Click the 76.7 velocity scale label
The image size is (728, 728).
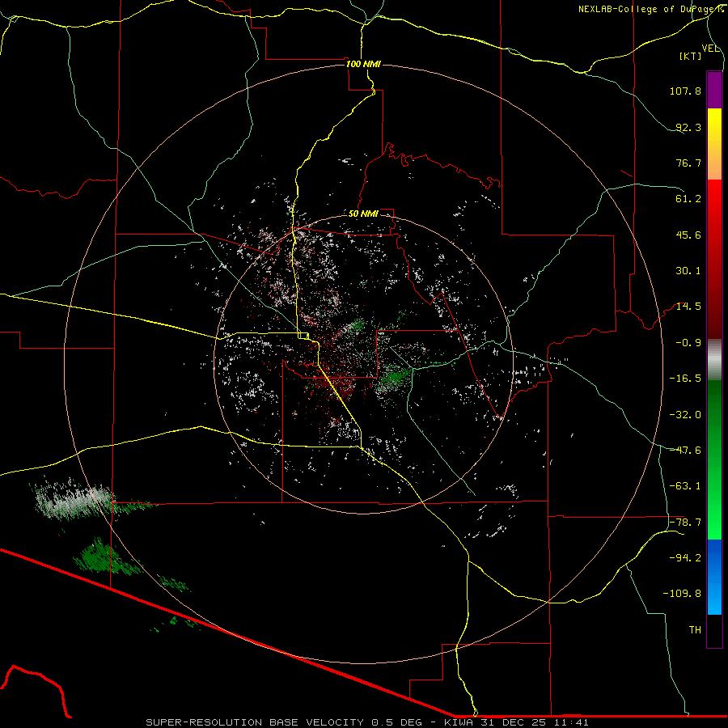tap(687, 163)
